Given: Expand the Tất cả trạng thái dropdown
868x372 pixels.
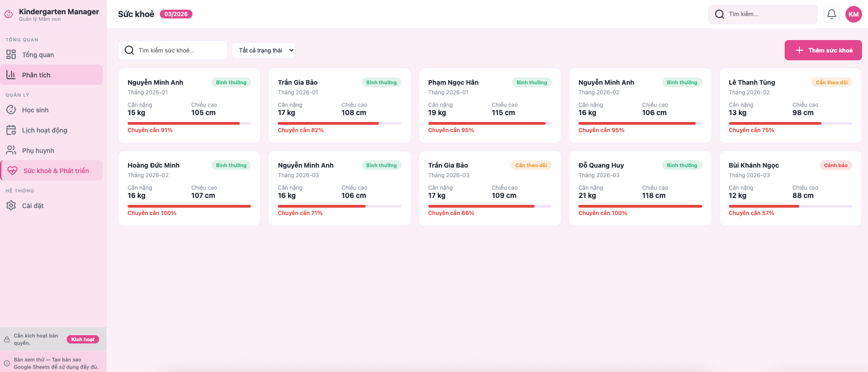Looking at the screenshot, I should 263,50.
